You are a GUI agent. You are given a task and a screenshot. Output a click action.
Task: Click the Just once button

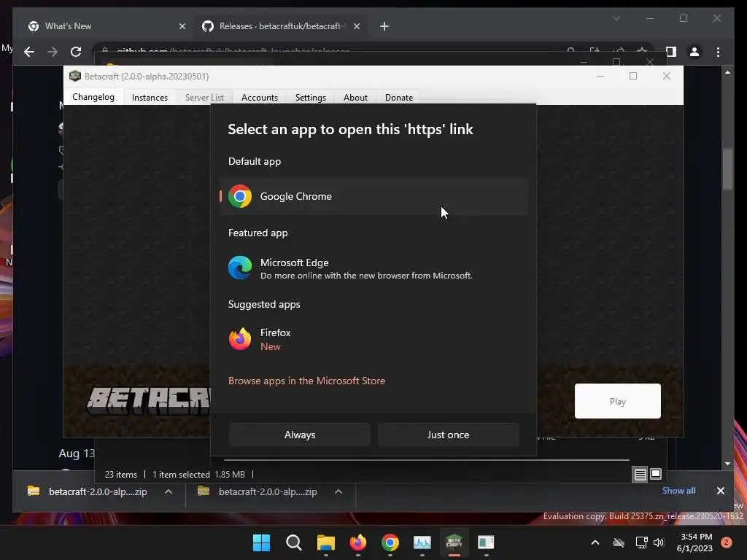coord(449,435)
